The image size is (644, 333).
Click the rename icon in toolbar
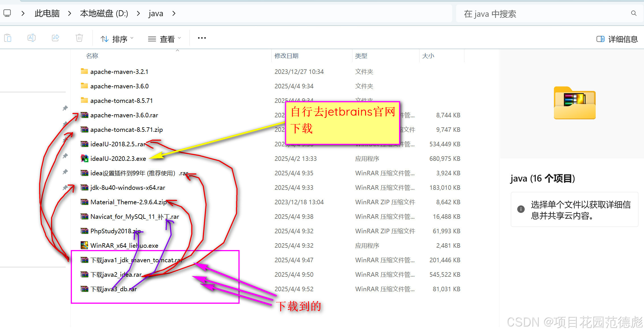tap(32, 38)
